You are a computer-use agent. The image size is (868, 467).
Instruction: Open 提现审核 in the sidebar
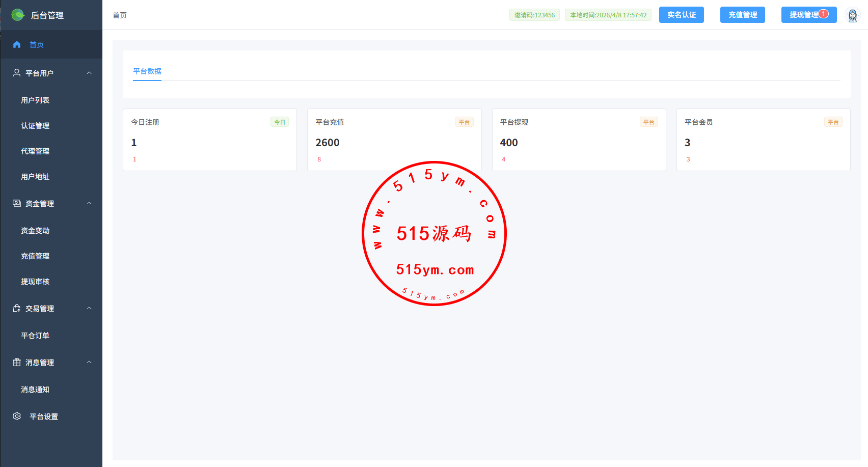(35, 282)
